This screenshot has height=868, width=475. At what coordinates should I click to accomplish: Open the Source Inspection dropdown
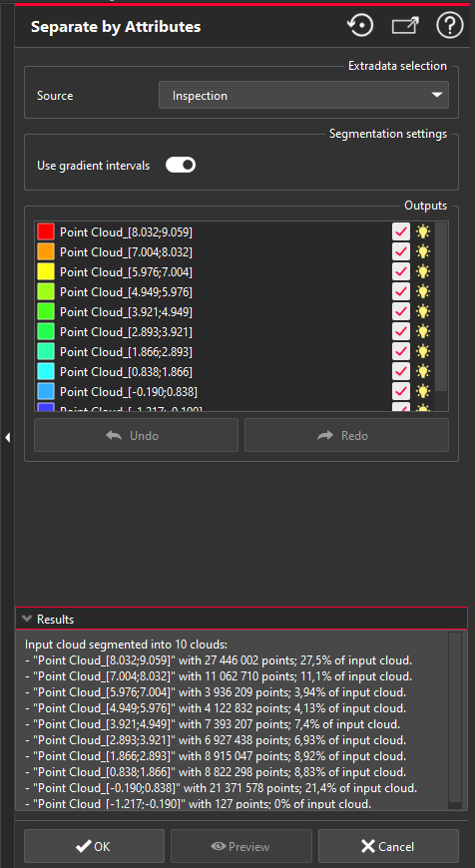(x=303, y=95)
